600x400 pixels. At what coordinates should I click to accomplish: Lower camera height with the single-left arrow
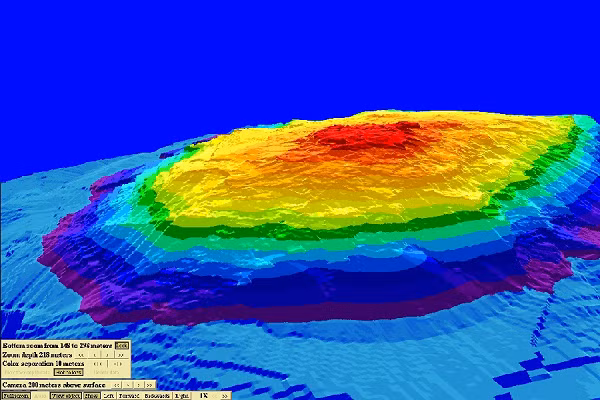tap(128, 384)
